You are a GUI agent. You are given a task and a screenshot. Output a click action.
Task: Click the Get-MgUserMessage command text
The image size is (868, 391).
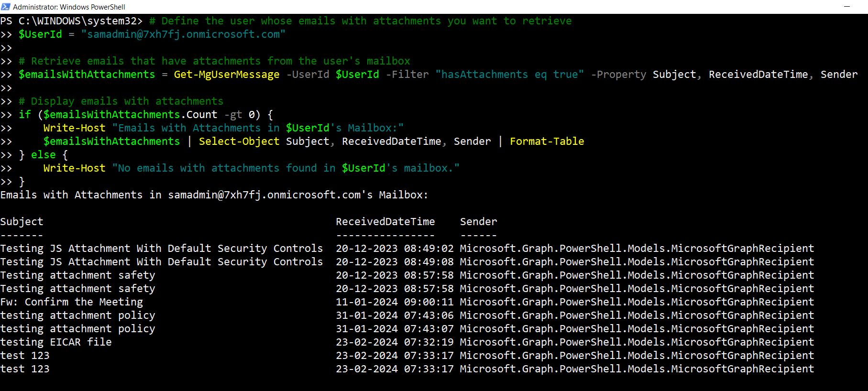[226, 75]
